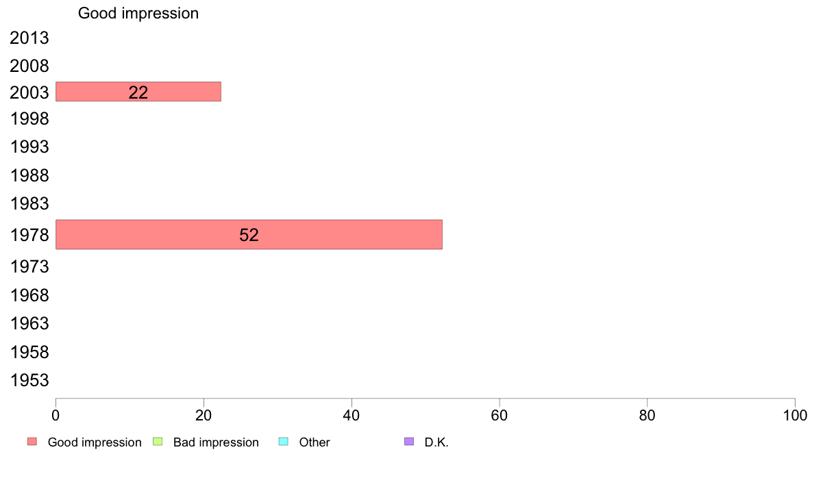This screenshot has height=504, width=814.
Task: Click the Good impression chart title
Action: [x=138, y=13]
